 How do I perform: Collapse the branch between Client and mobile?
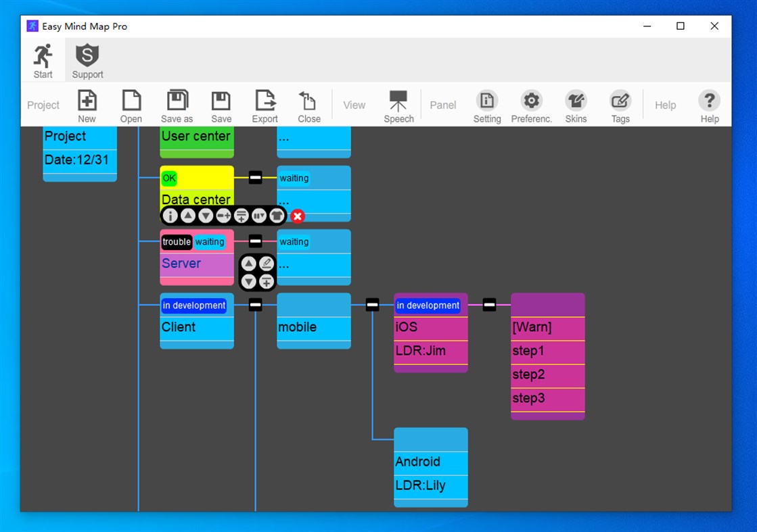(x=255, y=304)
